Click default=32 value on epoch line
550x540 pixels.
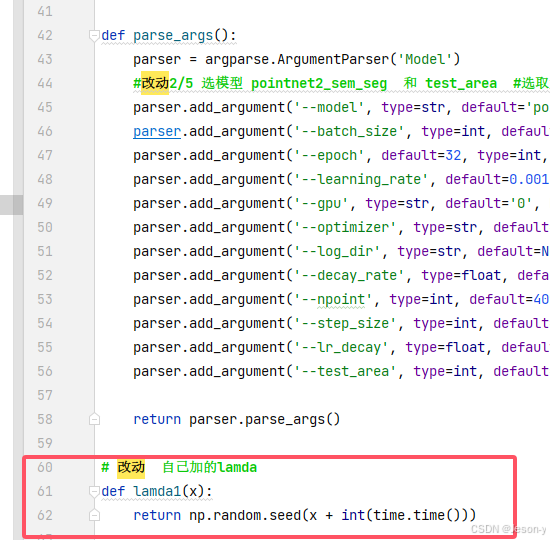tap(421, 155)
